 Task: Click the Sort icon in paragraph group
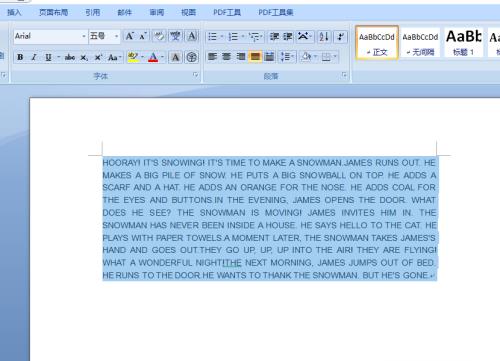coord(324,36)
